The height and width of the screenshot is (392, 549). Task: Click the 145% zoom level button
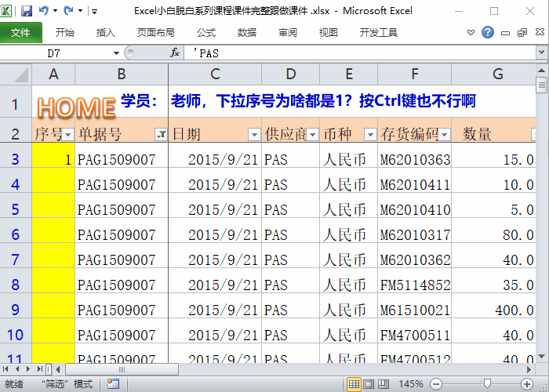click(x=410, y=384)
